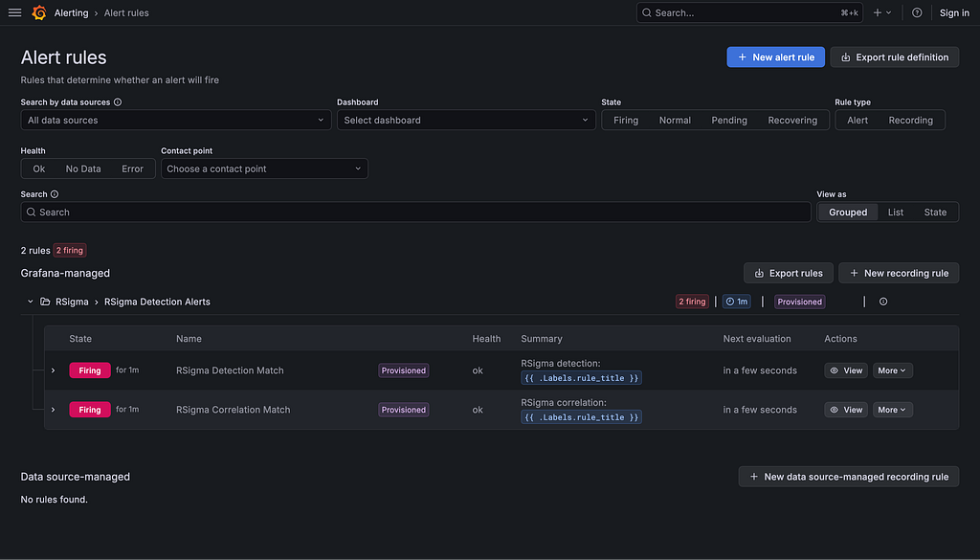Click the Provisioned badge in group header
This screenshot has height=560, width=980.
800,302
